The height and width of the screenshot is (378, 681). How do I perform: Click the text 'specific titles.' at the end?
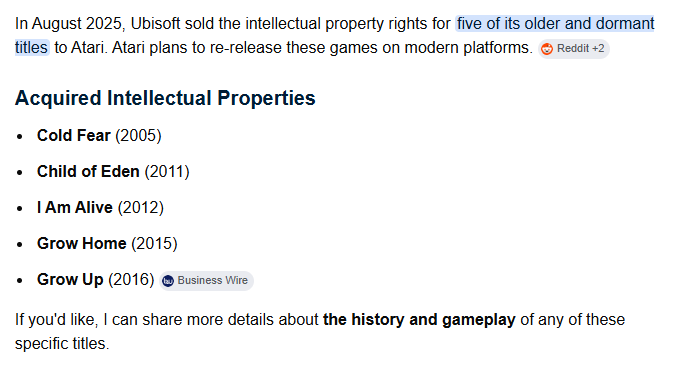[x=62, y=344]
